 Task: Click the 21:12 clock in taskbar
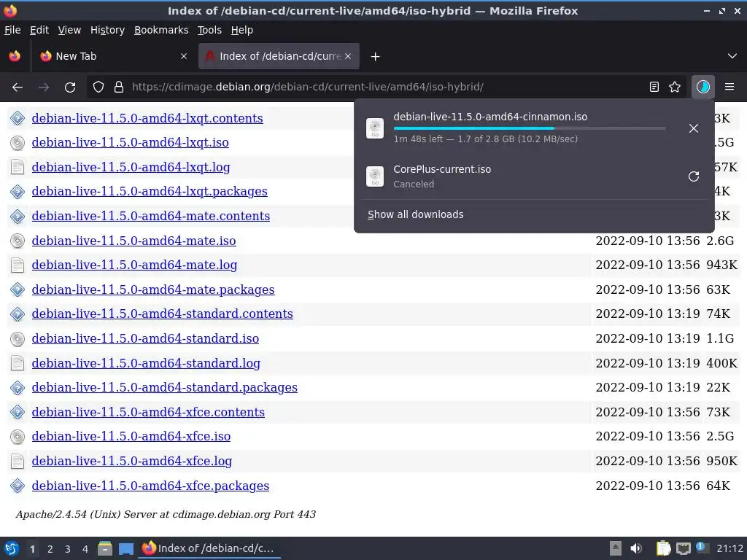point(729,549)
